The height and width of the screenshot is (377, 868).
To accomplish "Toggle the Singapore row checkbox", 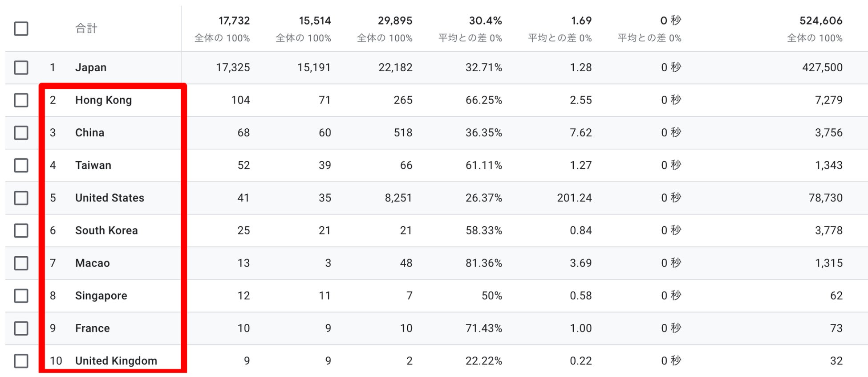I will coord(21,295).
